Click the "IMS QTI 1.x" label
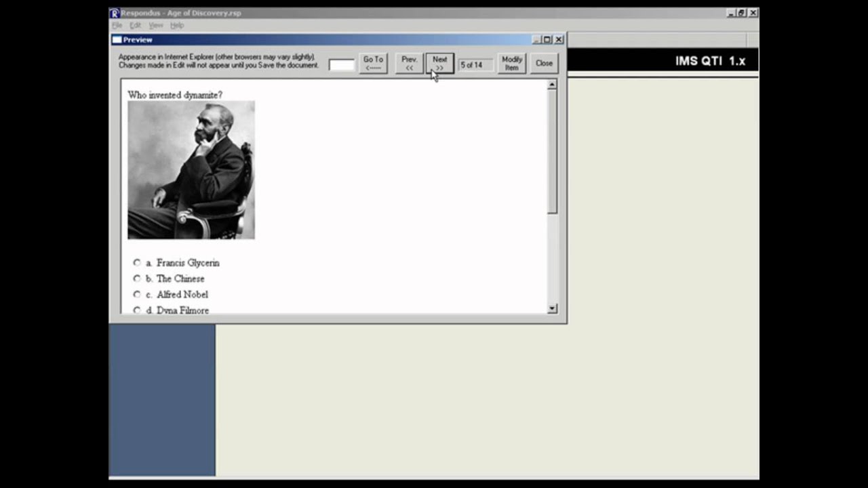This screenshot has width=868, height=488. (710, 61)
